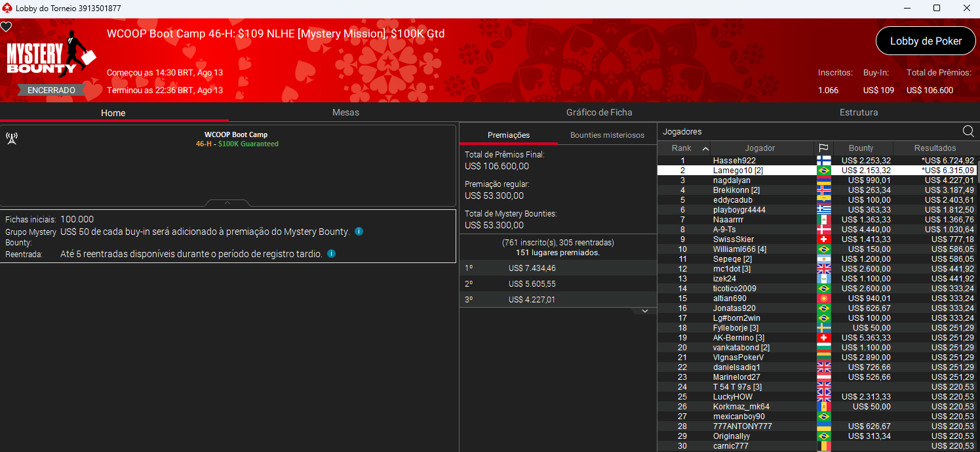Viewport: 980px width, 452px height.
Task: Select player row ticotico2009
Action: (x=817, y=289)
